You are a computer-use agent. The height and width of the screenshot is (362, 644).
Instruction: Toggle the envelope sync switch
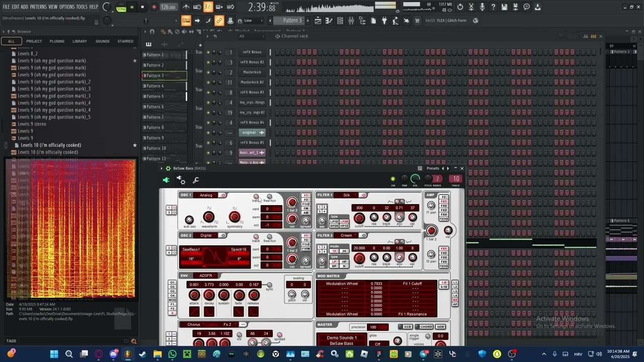pyautogui.click(x=269, y=285)
